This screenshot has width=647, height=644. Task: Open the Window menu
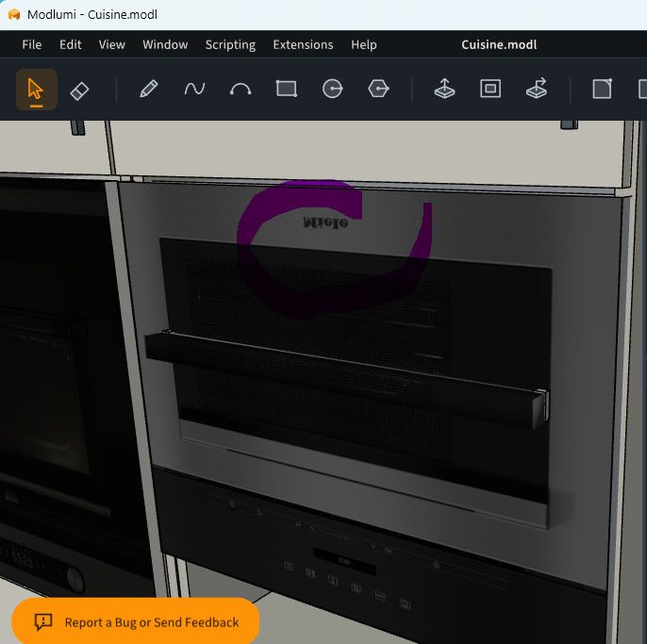pos(165,44)
